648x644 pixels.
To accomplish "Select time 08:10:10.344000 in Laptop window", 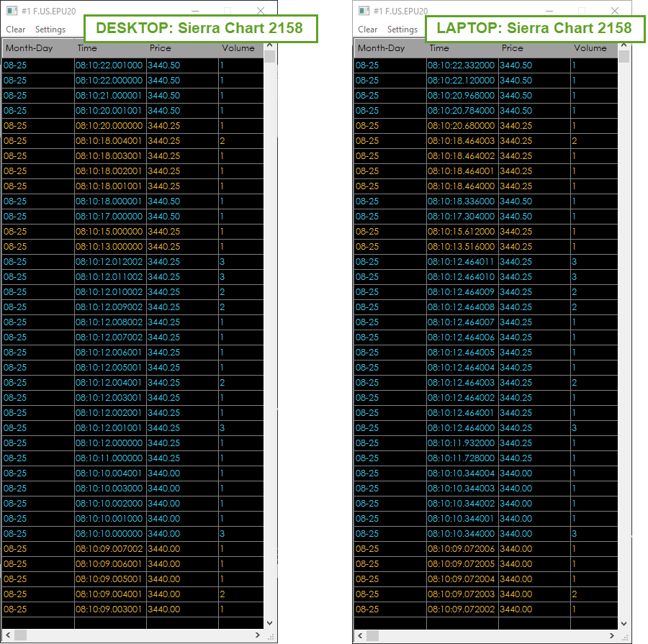I will (x=462, y=534).
